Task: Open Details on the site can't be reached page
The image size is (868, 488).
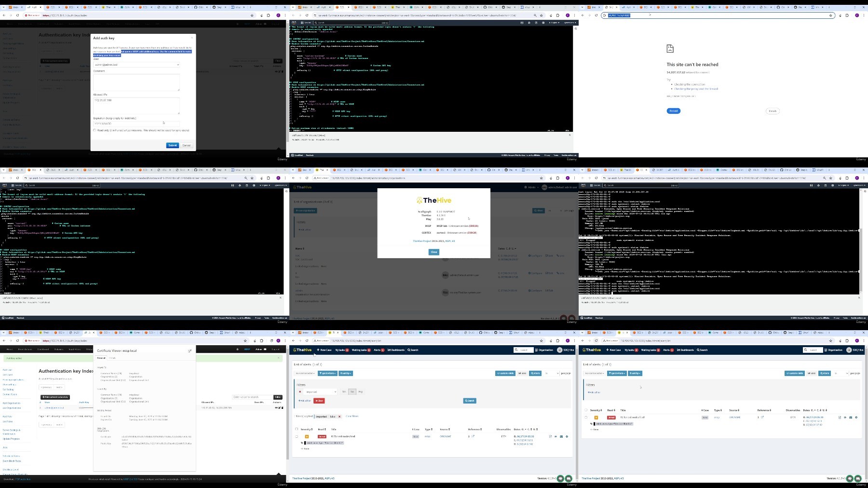Action: 773,111
